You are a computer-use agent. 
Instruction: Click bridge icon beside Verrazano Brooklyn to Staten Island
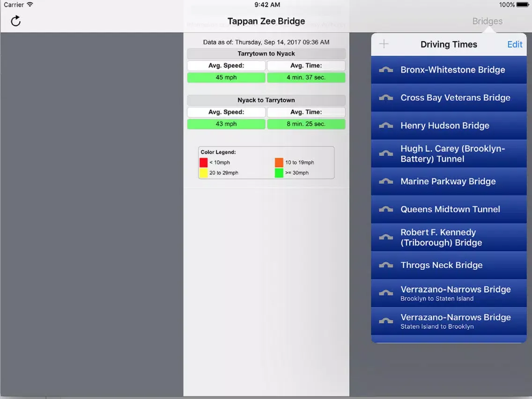coord(386,293)
